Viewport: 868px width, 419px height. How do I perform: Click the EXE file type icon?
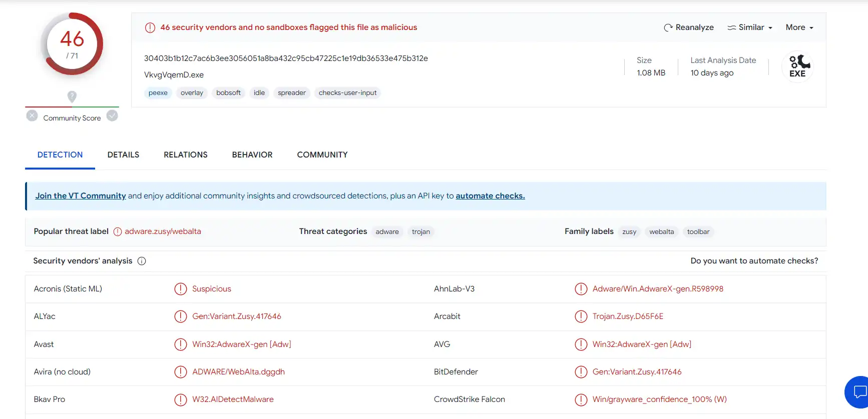click(x=797, y=66)
